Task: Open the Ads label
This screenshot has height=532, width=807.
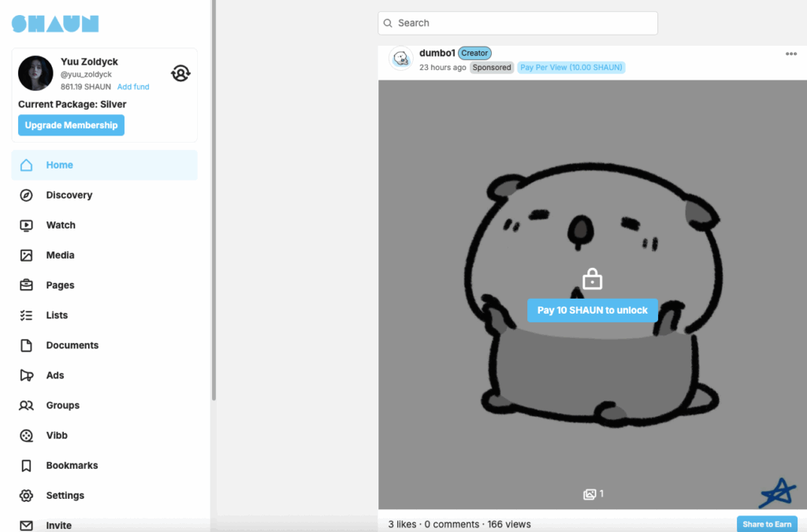Action: click(55, 375)
